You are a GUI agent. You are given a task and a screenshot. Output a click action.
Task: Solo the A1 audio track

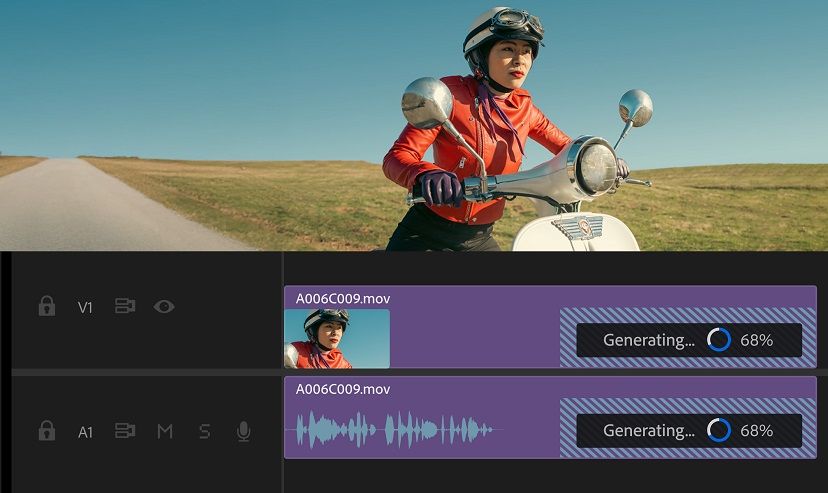click(204, 431)
